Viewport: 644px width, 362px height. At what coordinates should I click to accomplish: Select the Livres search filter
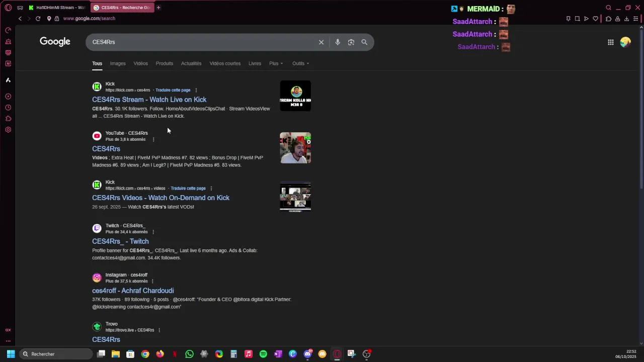click(x=255, y=63)
